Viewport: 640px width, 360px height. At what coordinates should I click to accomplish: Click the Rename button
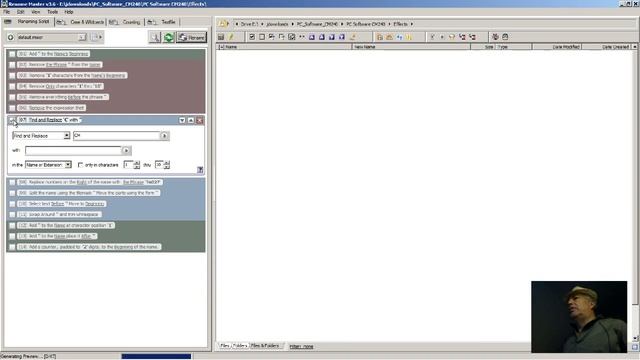(192, 38)
